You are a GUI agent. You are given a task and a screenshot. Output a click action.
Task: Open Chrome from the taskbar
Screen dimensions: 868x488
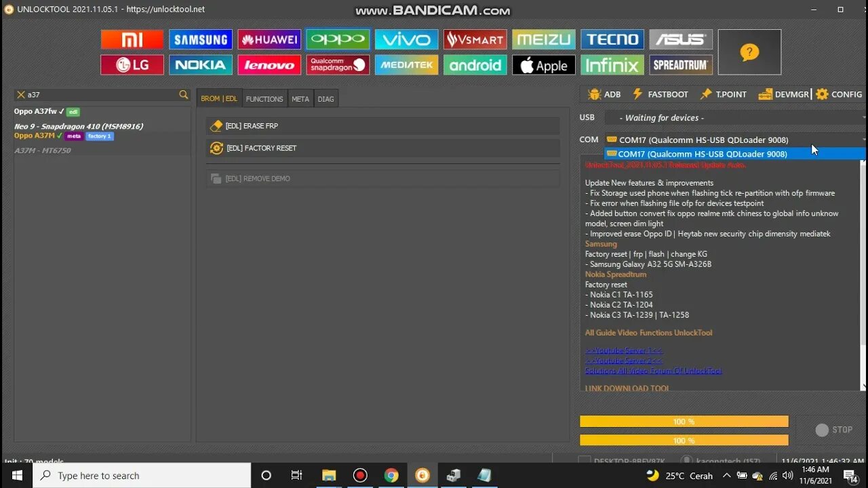[x=391, y=476]
